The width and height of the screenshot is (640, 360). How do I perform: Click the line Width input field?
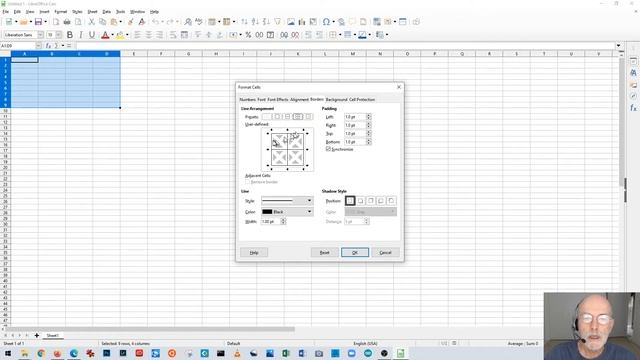[271, 221]
